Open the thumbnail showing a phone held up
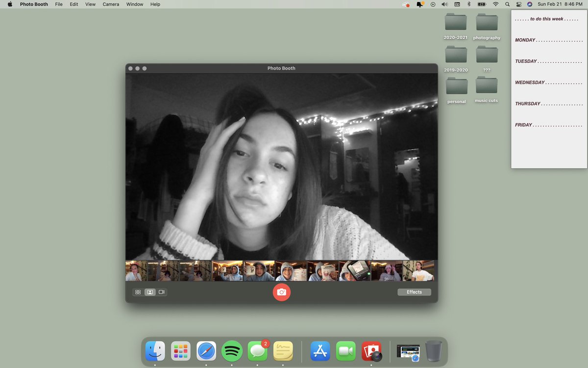Viewport: 588px width, 368px height. tap(355, 271)
